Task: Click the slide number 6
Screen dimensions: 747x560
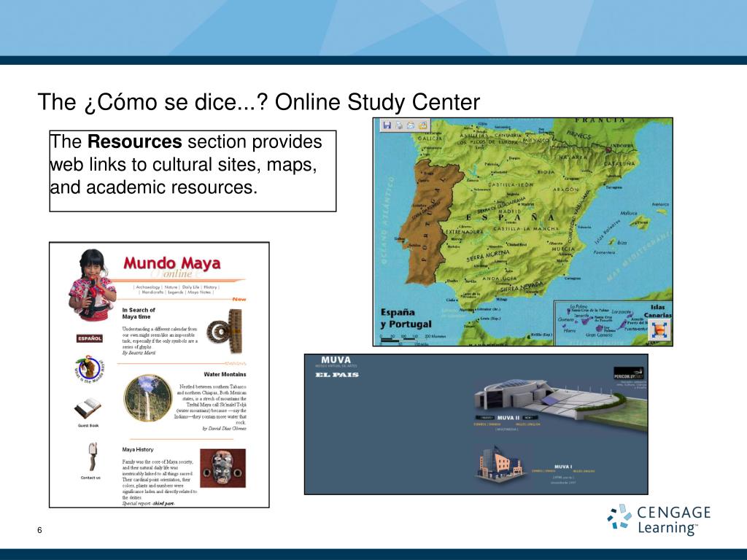Action: (39, 530)
